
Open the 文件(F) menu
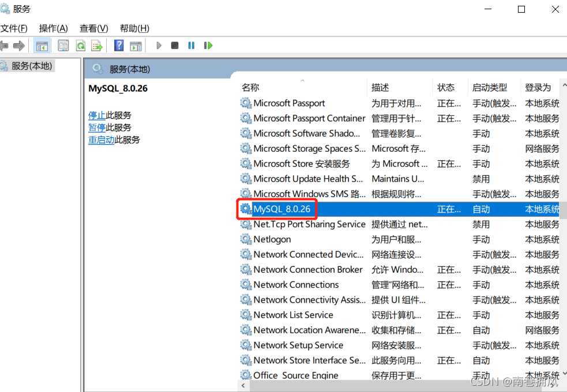pos(14,28)
